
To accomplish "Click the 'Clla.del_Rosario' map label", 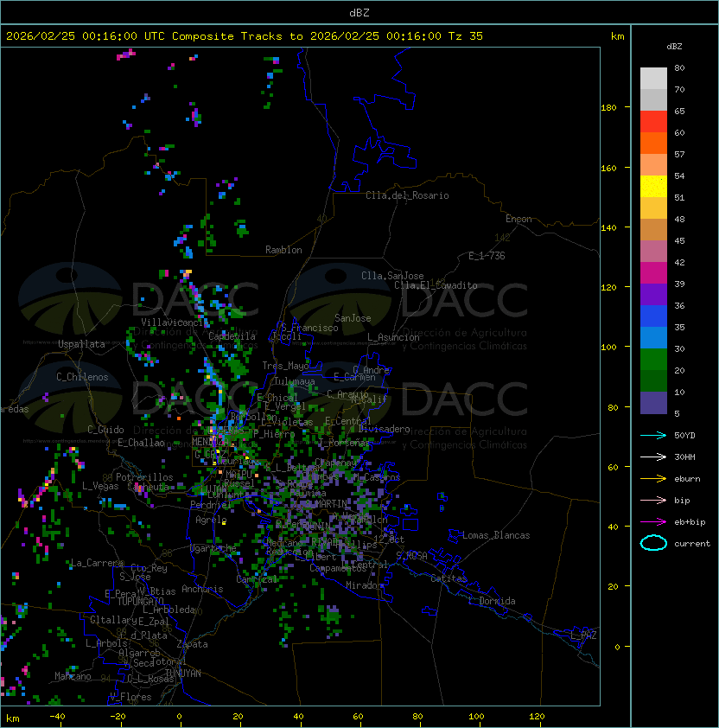I will pos(407,195).
